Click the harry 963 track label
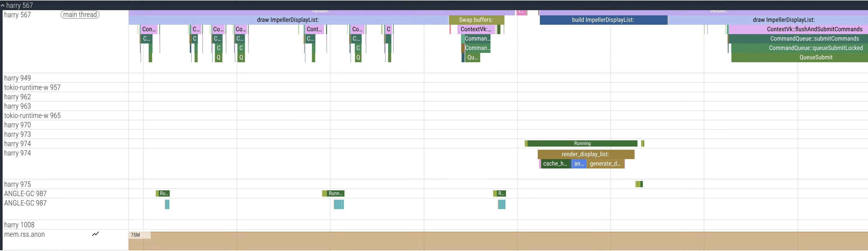Screen dimensions: 868x251 pyautogui.click(x=17, y=106)
